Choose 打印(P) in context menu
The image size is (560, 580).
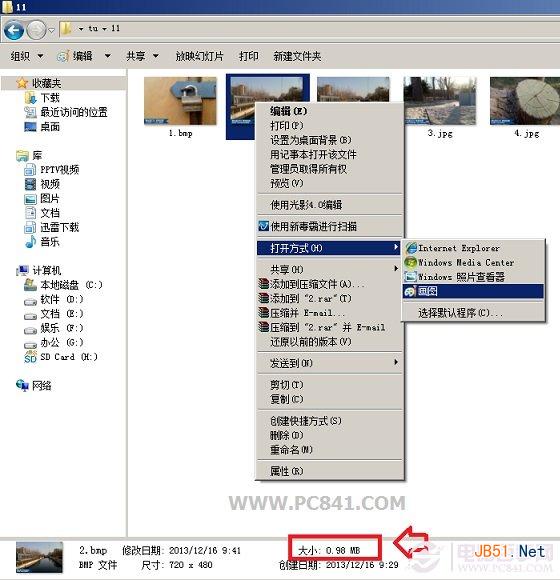click(x=330, y=126)
